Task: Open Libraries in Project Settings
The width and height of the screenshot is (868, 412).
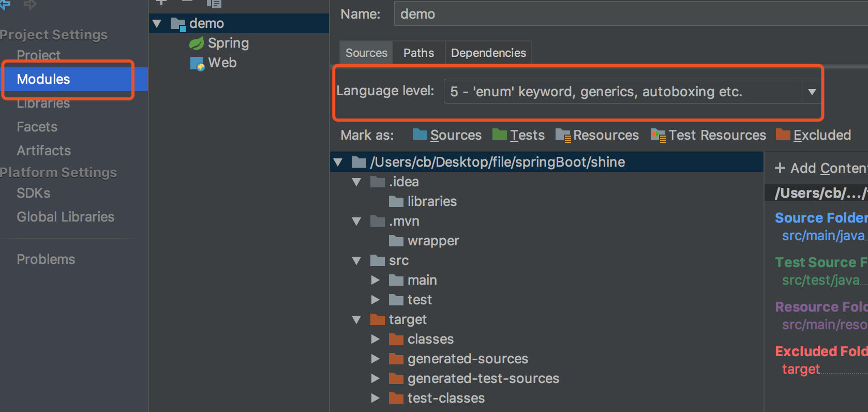Action: point(43,104)
